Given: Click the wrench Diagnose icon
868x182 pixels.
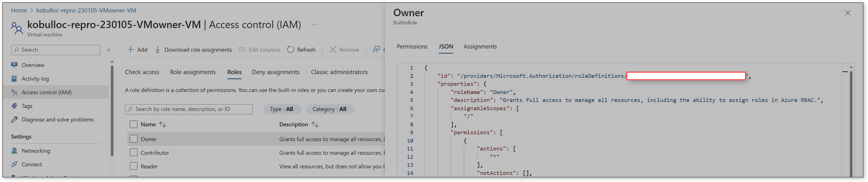Looking at the screenshot, I should (14, 120).
